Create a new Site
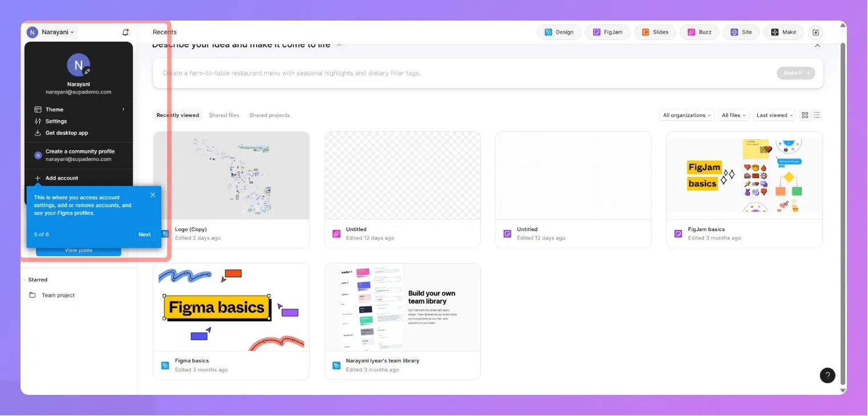 (741, 32)
